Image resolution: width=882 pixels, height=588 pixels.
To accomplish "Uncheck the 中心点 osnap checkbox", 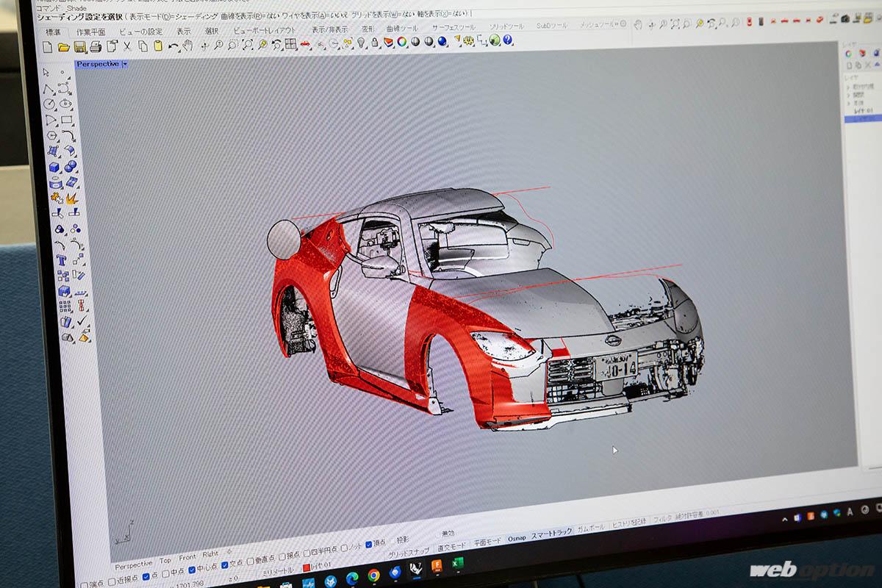I will pyautogui.click(x=192, y=569).
